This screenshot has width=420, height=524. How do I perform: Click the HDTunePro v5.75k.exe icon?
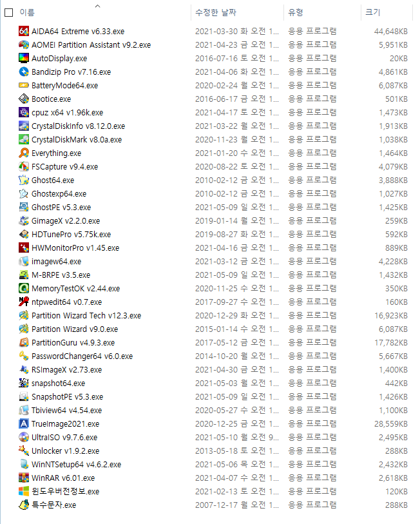(x=24, y=234)
